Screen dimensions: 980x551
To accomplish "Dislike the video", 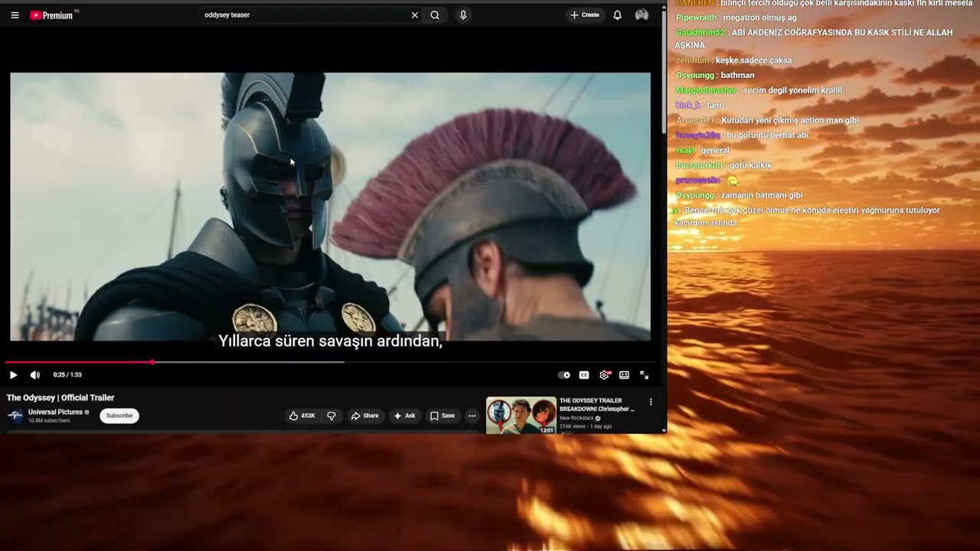I will pos(332,416).
